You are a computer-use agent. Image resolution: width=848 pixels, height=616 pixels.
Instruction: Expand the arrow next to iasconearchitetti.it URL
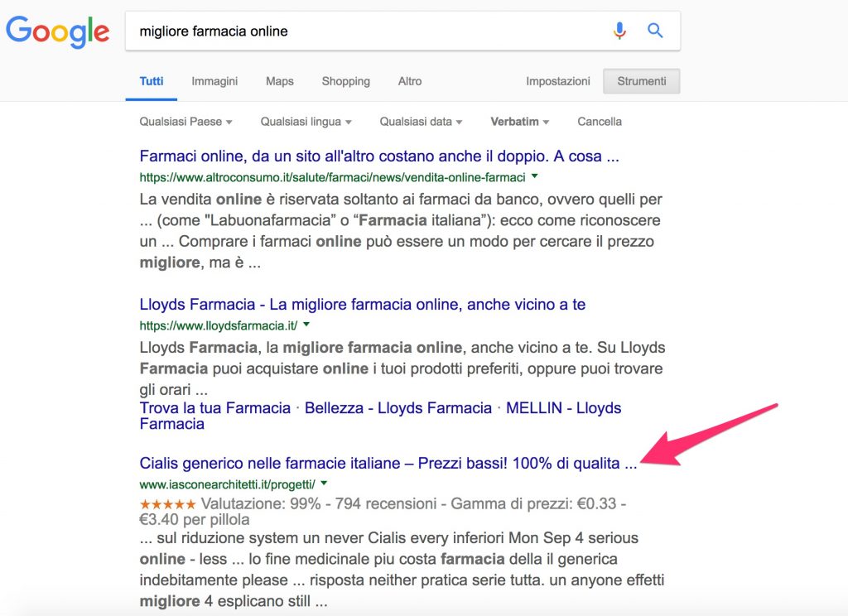point(324,483)
